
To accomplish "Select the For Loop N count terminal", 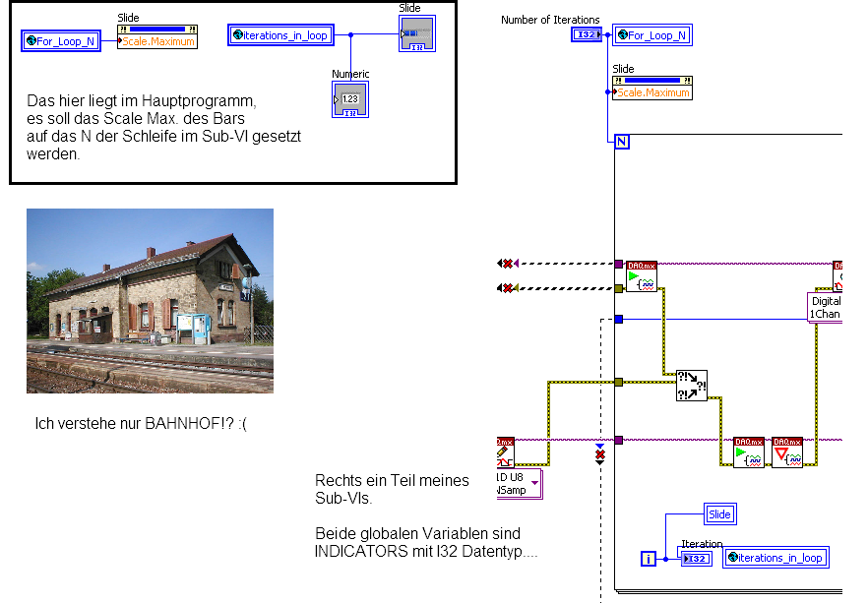I will click(x=622, y=142).
